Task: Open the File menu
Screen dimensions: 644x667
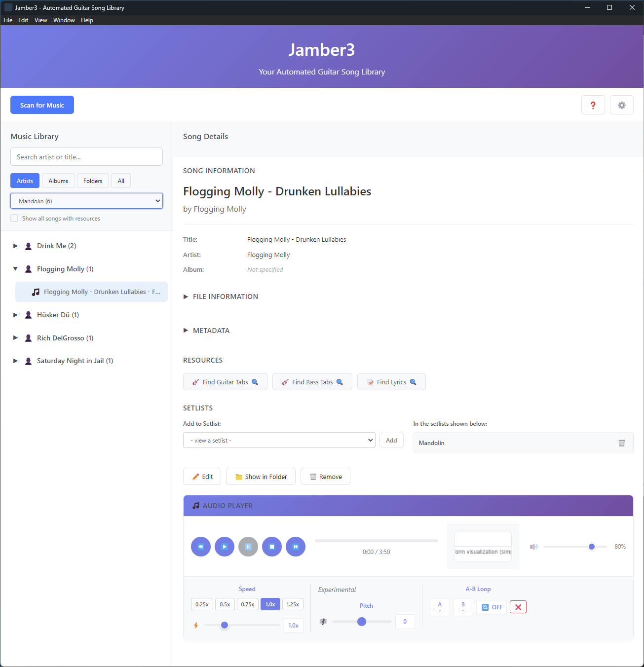Action: pos(8,20)
